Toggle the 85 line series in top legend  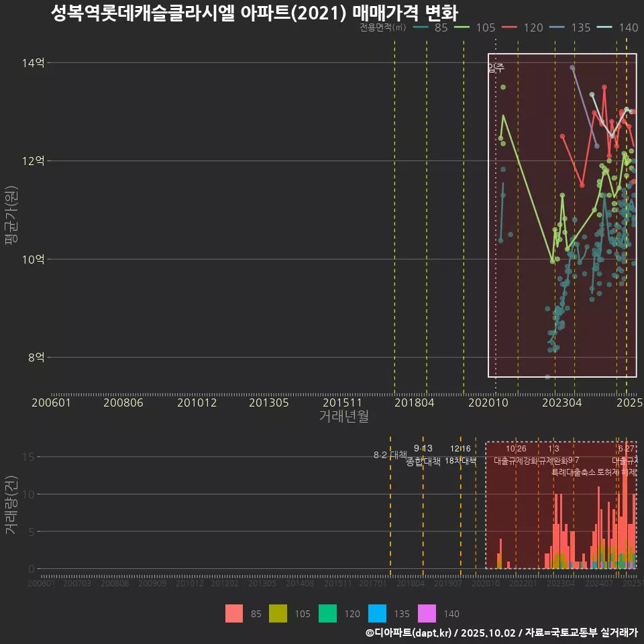coord(430,28)
